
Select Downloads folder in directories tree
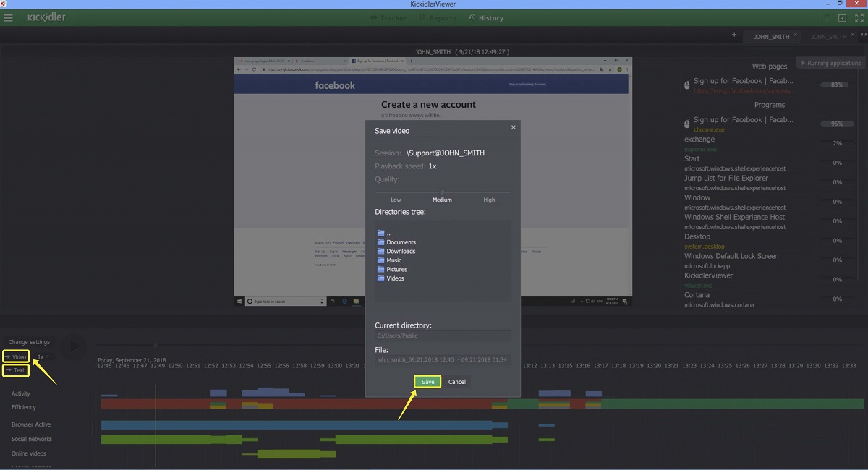click(x=396, y=251)
